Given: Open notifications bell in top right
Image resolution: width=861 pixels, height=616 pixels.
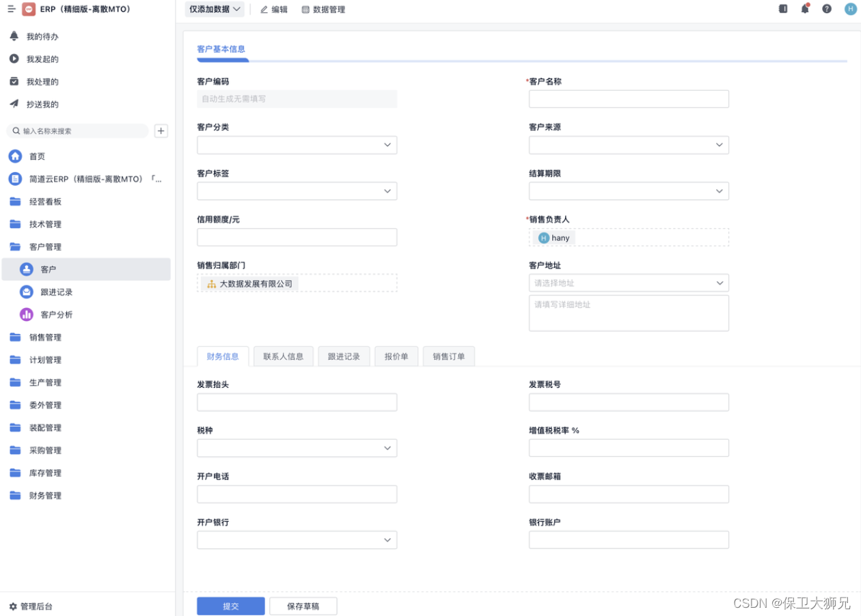Looking at the screenshot, I should (x=805, y=9).
